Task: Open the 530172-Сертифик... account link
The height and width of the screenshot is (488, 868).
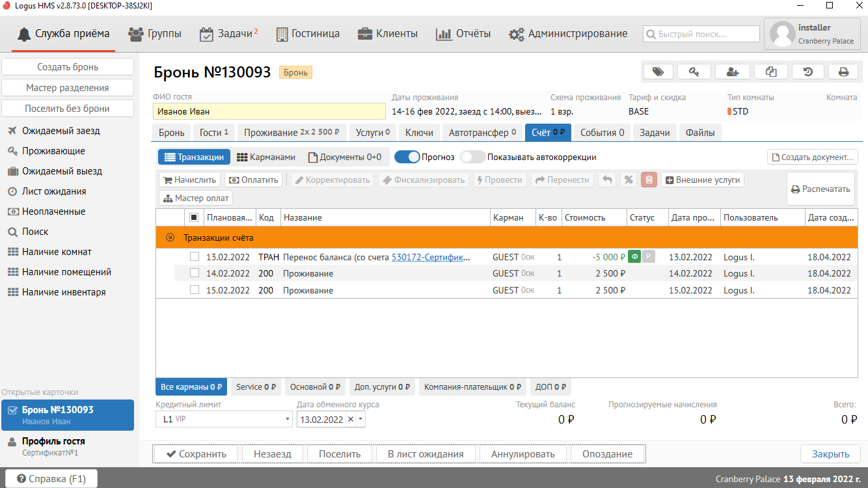Action: coord(431,257)
